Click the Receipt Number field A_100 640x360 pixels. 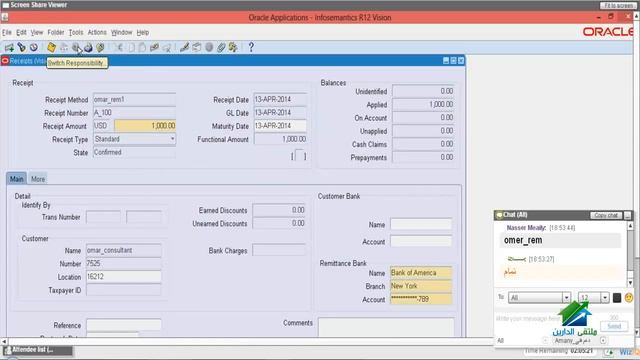pyautogui.click(x=134, y=113)
